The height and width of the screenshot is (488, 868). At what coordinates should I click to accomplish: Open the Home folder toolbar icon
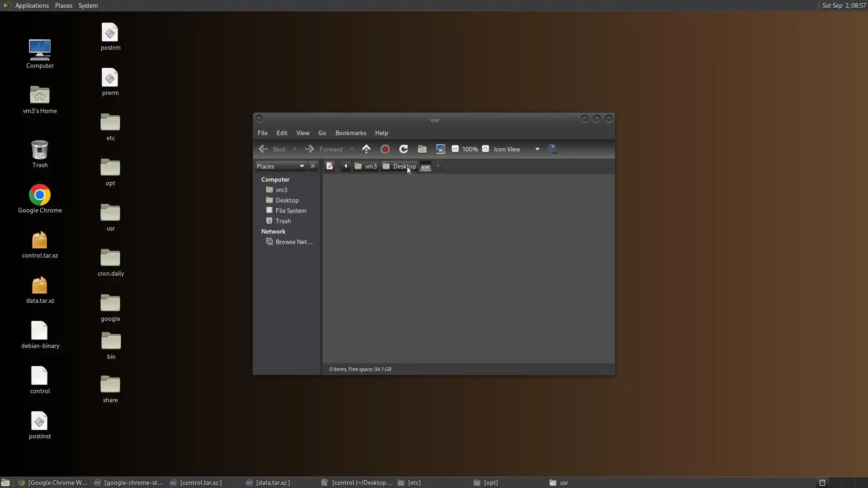[x=422, y=149]
